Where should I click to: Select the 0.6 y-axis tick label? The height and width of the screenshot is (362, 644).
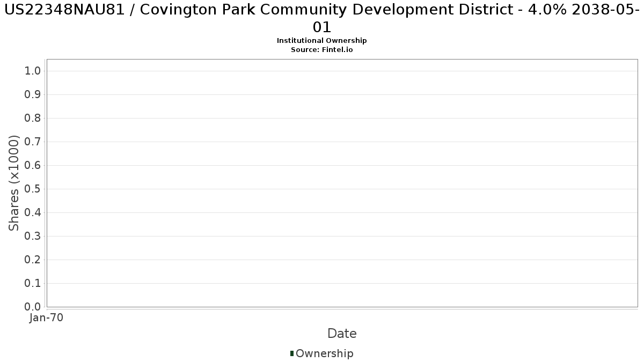(33, 166)
